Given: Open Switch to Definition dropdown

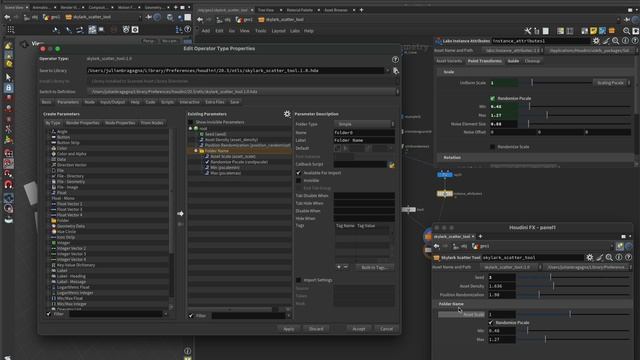Looking at the screenshot, I should [243, 91].
